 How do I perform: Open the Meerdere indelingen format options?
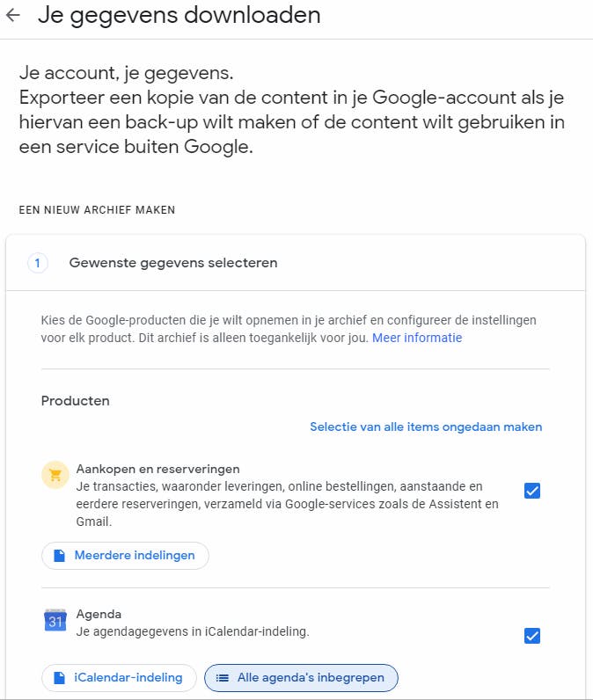click(x=125, y=556)
